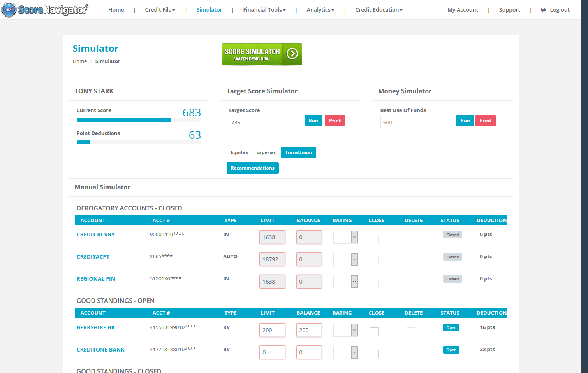Click account number 415518199010****
The height and width of the screenshot is (373, 588).
[173, 327]
